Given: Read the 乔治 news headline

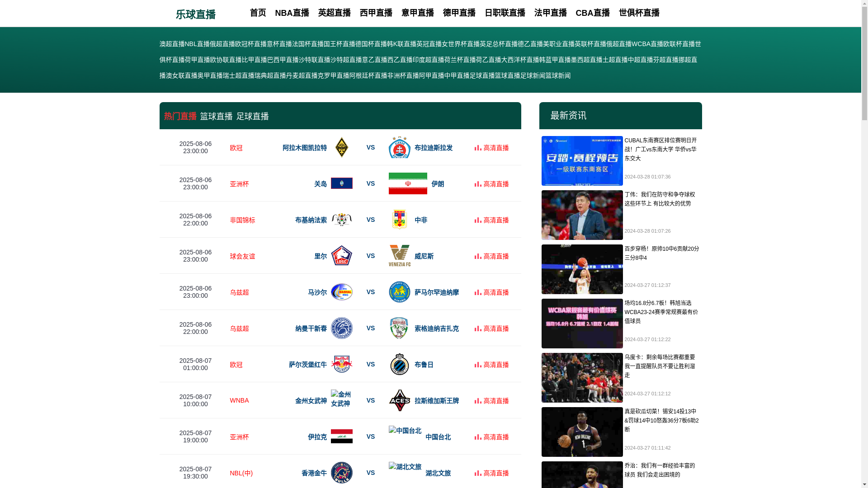Looking at the screenshot, I should (660, 470).
